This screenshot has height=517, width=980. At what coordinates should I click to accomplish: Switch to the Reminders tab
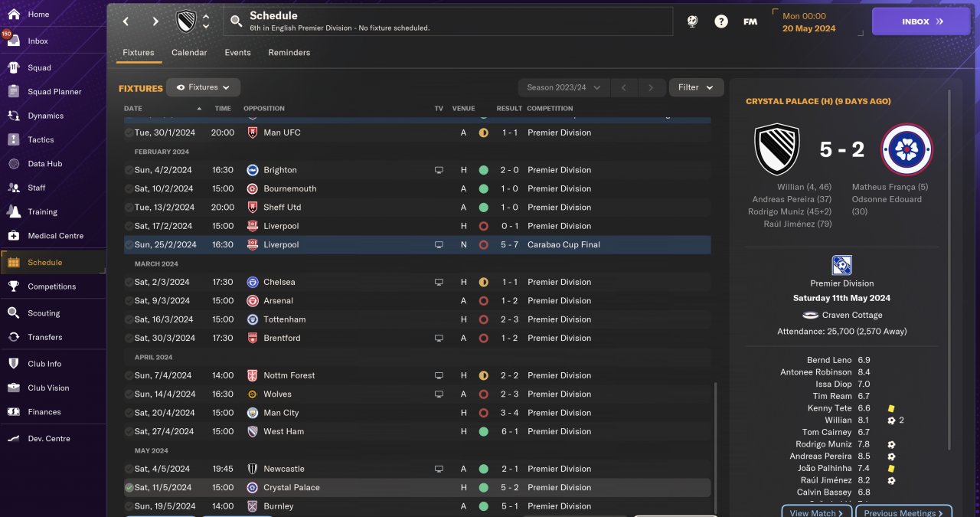click(289, 53)
